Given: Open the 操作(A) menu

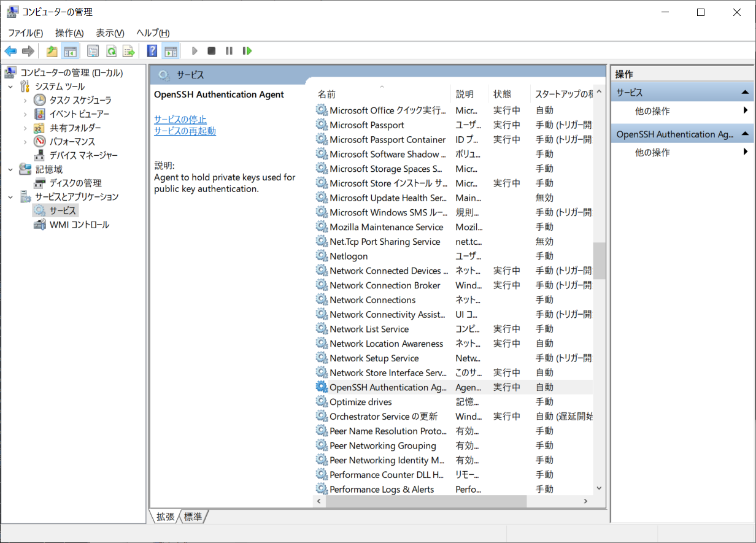Looking at the screenshot, I should pos(69,33).
